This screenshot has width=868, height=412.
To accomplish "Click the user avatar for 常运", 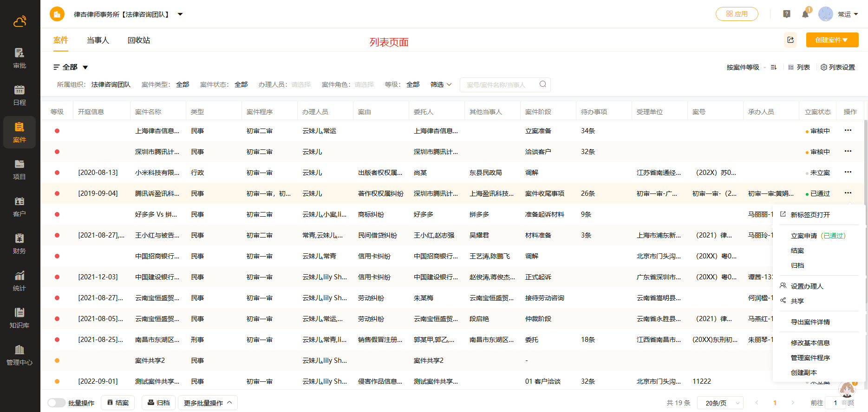I will tap(825, 14).
